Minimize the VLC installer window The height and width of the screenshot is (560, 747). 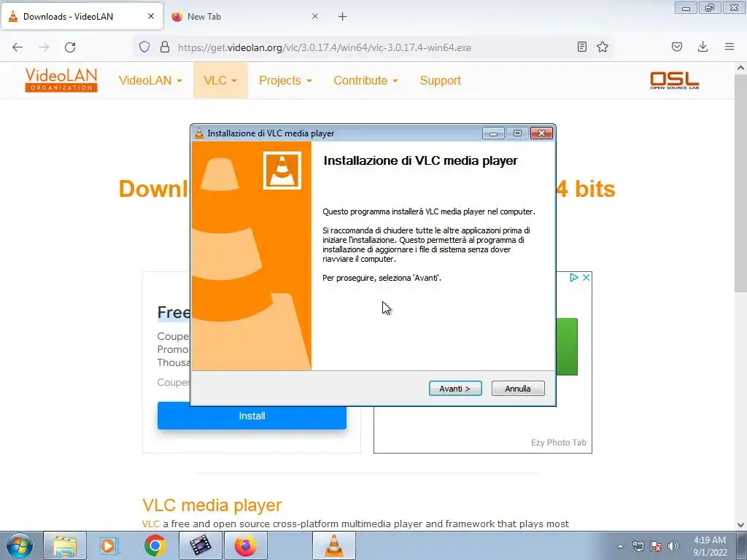tap(493, 133)
